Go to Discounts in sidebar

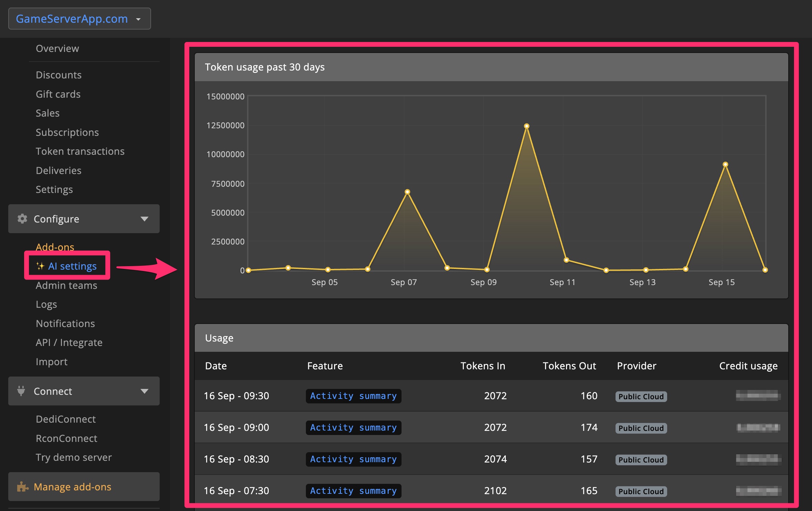(x=58, y=75)
